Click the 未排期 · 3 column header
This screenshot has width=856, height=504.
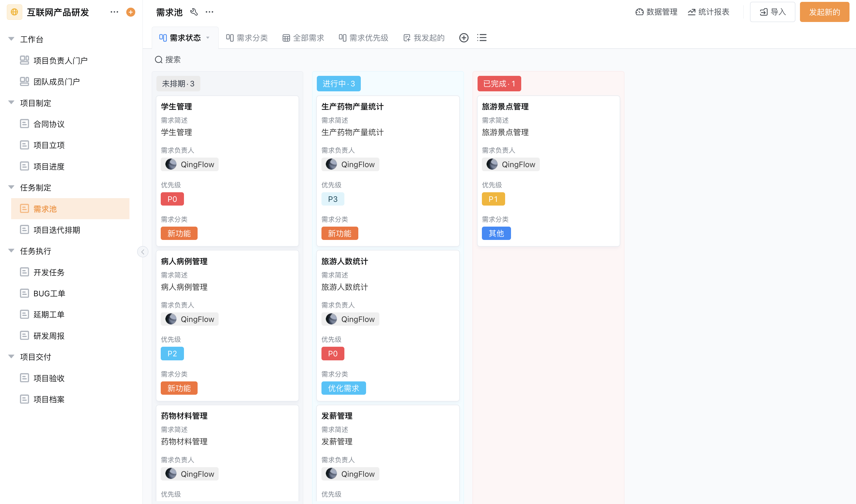[x=178, y=84]
